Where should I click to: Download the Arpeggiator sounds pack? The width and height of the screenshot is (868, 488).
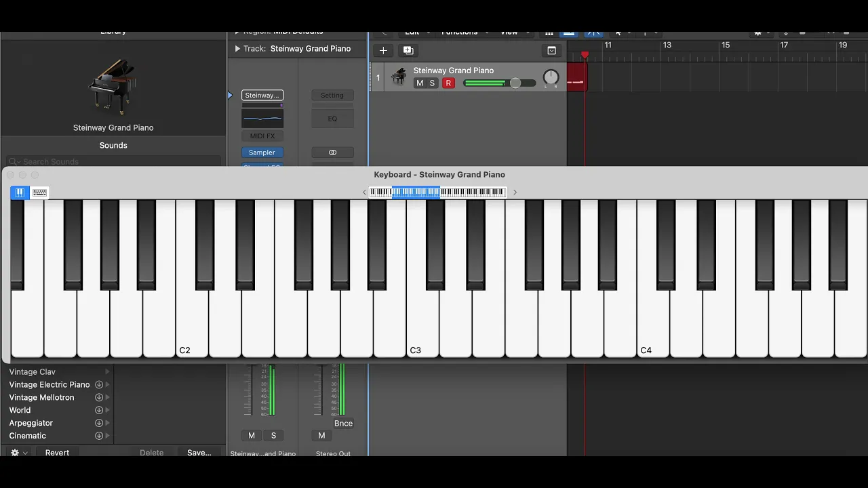[x=99, y=423]
